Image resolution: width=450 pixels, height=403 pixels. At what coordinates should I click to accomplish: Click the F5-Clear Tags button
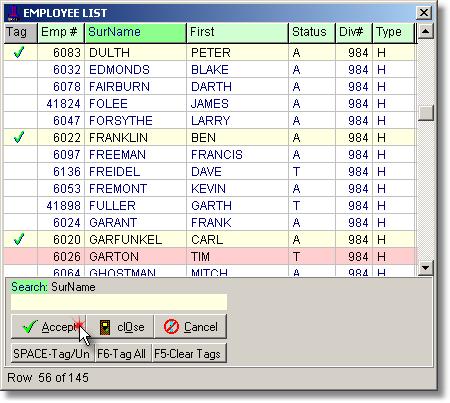[189, 353]
